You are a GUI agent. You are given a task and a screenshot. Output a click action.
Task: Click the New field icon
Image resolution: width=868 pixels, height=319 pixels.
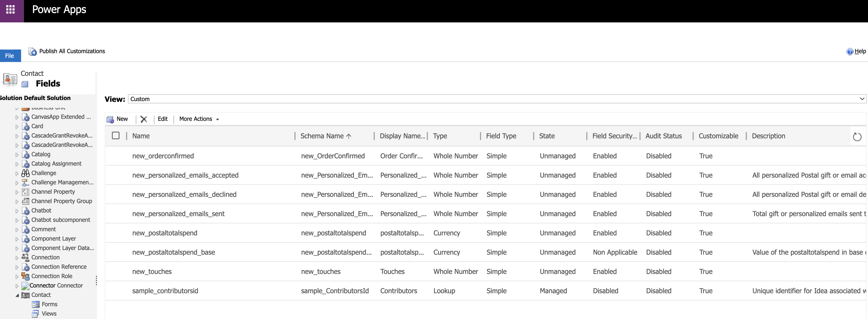coord(110,119)
